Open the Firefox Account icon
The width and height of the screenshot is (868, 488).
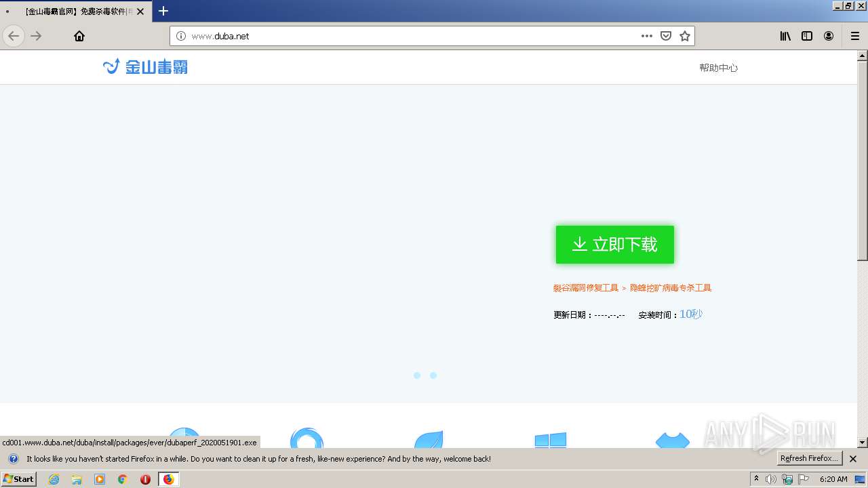[x=829, y=36]
